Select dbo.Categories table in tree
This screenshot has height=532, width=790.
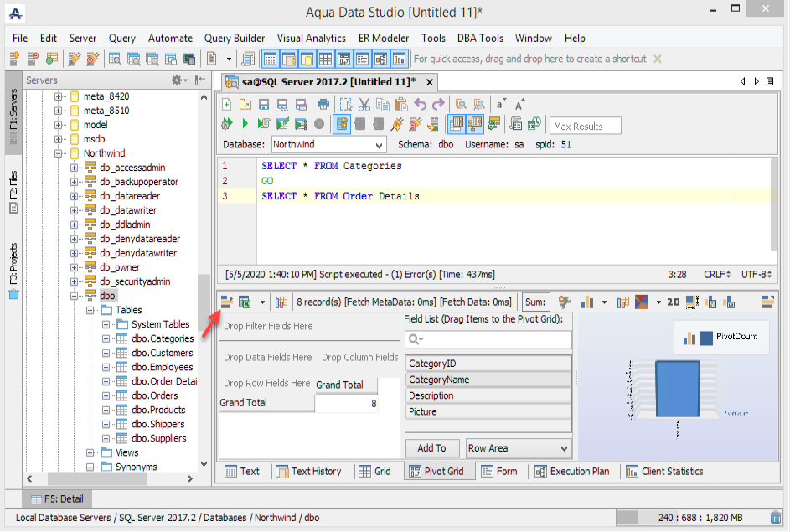click(x=162, y=338)
